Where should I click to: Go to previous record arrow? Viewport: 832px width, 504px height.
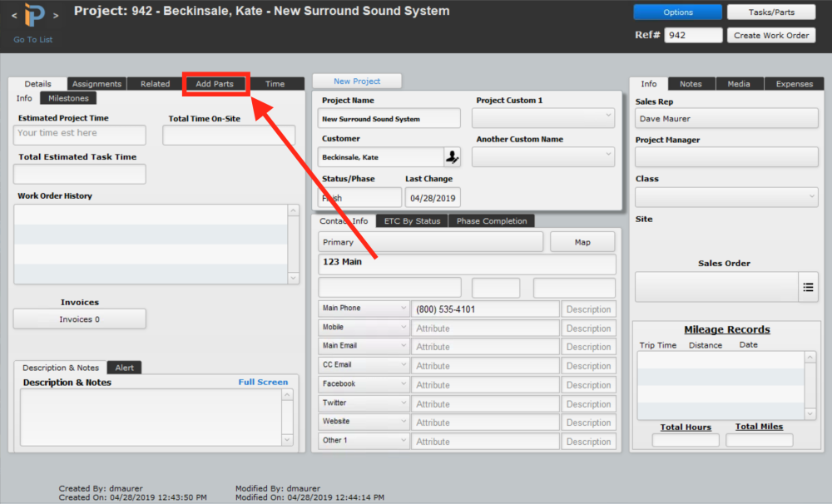pos(14,16)
